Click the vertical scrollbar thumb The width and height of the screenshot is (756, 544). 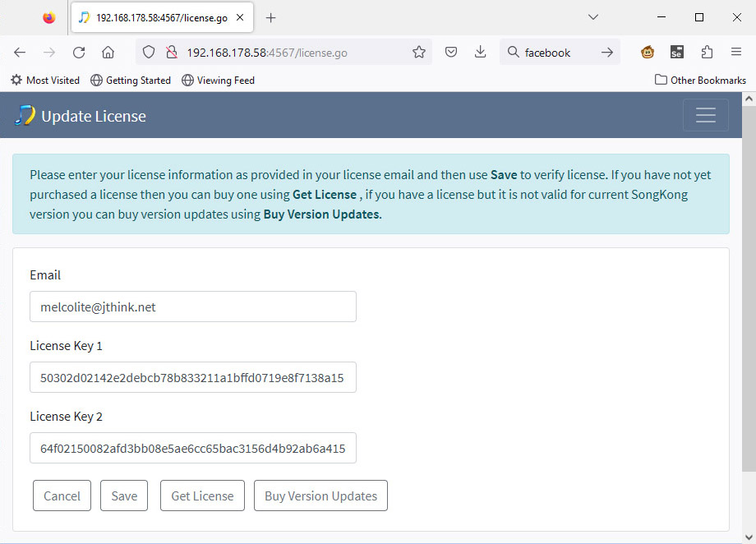(x=749, y=288)
